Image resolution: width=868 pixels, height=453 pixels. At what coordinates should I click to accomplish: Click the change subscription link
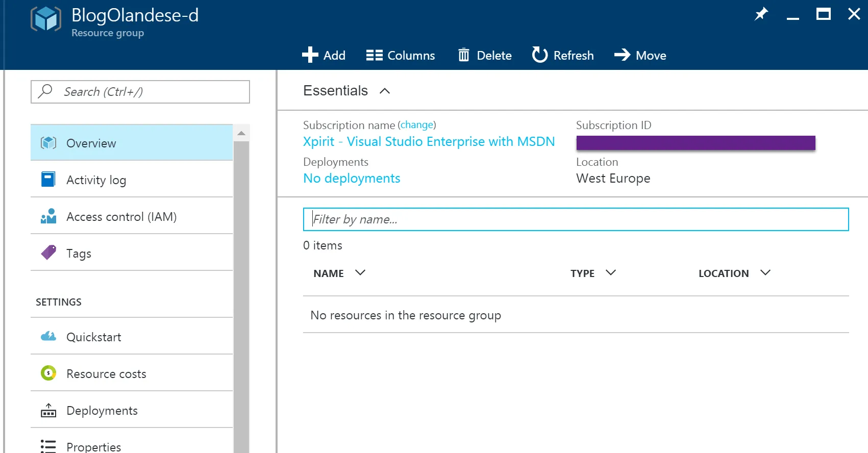417,124
